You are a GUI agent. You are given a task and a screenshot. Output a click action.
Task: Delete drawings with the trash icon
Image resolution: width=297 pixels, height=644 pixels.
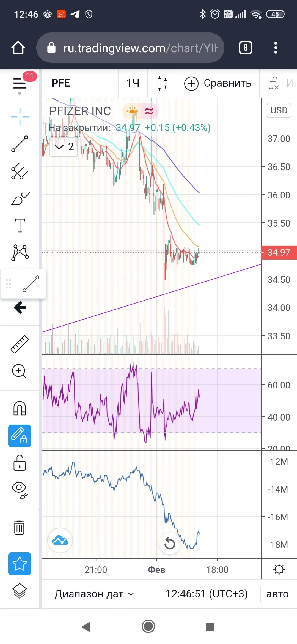19,528
